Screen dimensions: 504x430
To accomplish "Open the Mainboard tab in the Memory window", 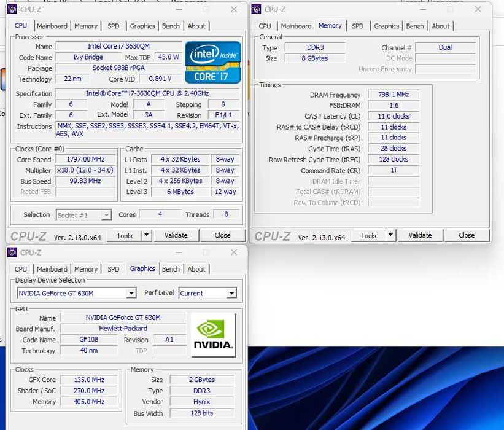I will coord(296,26).
